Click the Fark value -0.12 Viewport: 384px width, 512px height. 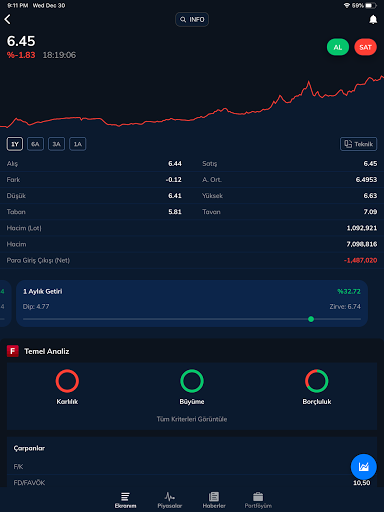(174, 180)
